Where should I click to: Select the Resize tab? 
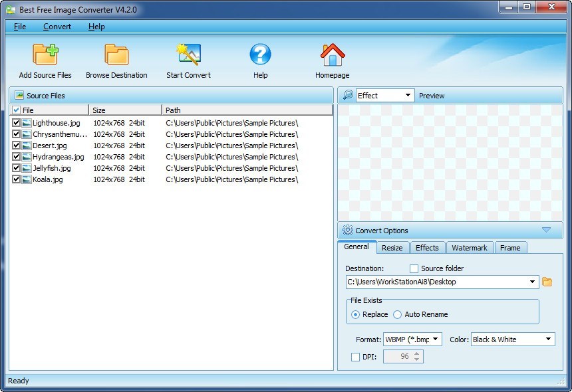pyautogui.click(x=392, y=247)
